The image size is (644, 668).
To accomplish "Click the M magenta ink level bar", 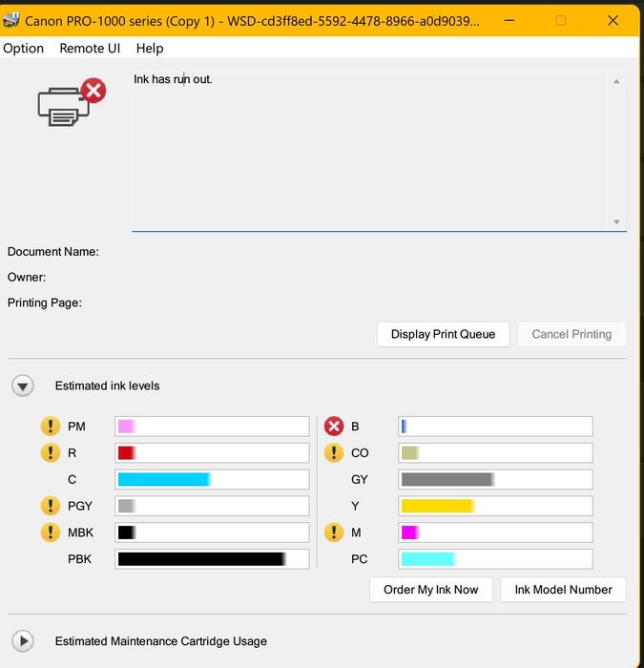I will [x=495, y=532].
